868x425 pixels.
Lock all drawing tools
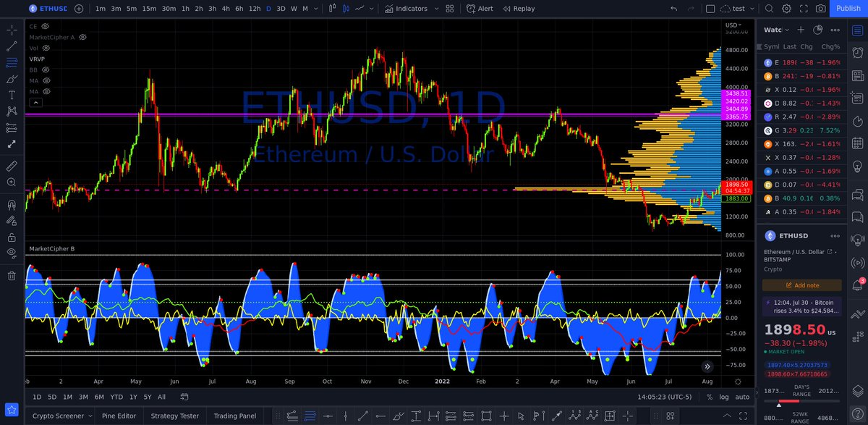pyautogui.click(x=12, y=237)
